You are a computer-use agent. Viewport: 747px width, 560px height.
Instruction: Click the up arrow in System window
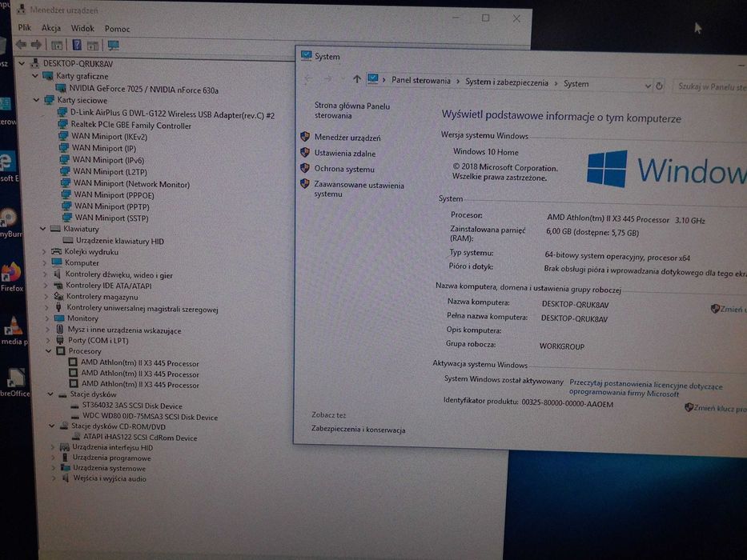click(357, 79)
